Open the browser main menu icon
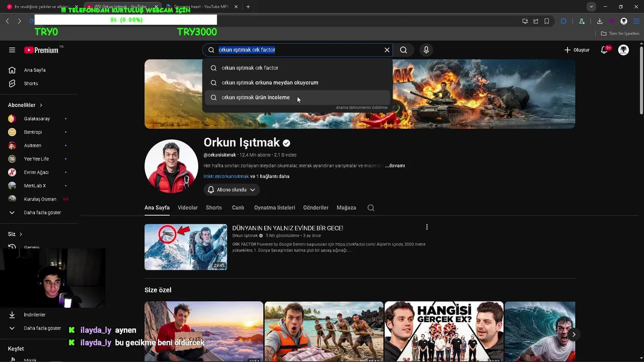 636,21
